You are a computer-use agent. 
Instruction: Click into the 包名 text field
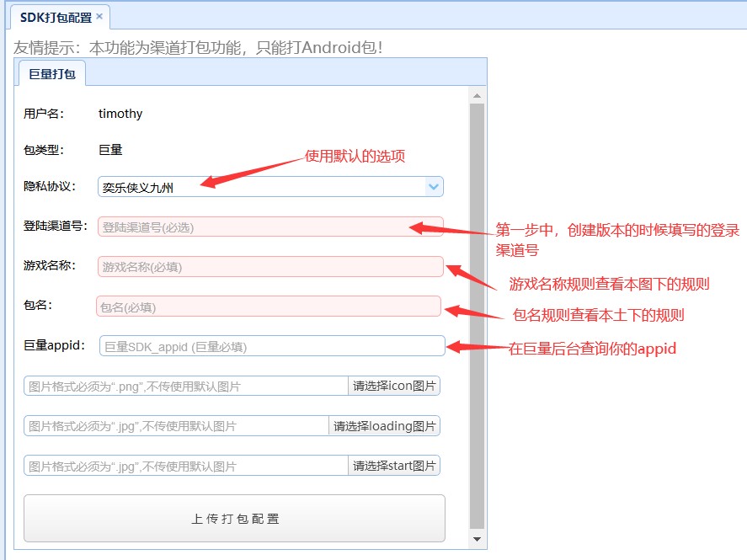[268, 307]
